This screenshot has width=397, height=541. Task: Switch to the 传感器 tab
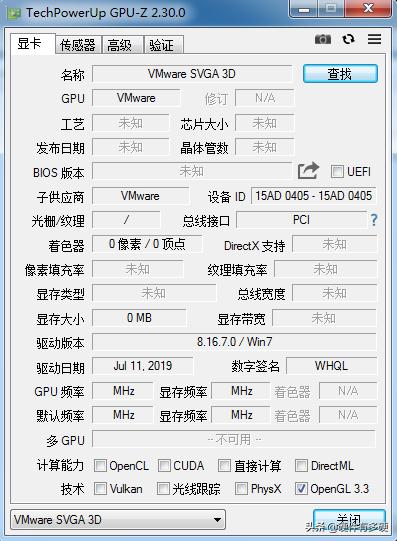click(x=78, y=45)
